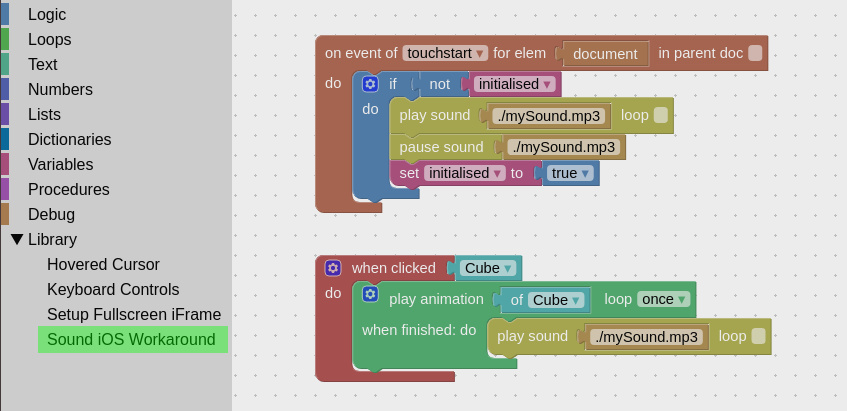Toggle loop checkbox in the when finished play sound block

point(758,336)
